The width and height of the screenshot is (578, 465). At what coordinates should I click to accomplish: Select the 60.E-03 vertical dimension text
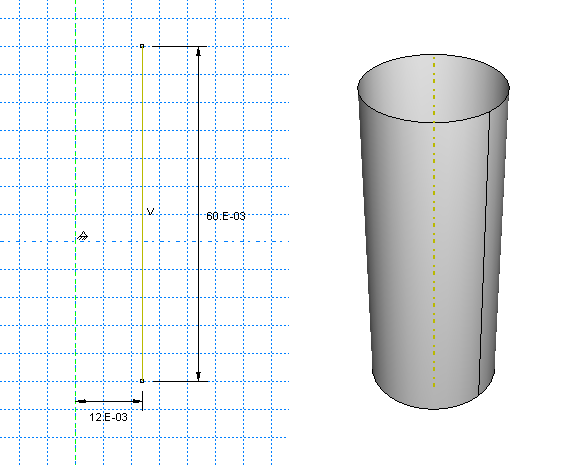pos(226,216)
